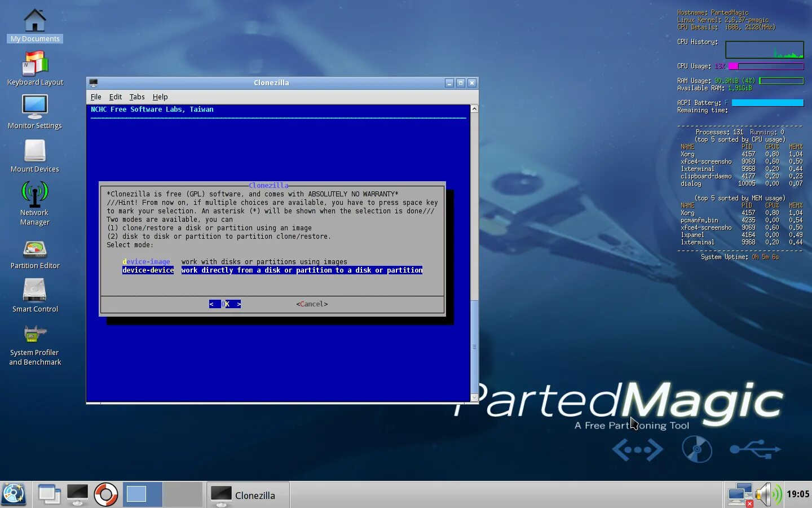Open the Partition Editor desktop icon
The height and width of the screenshot is (508, 812).
coord(35,254)
